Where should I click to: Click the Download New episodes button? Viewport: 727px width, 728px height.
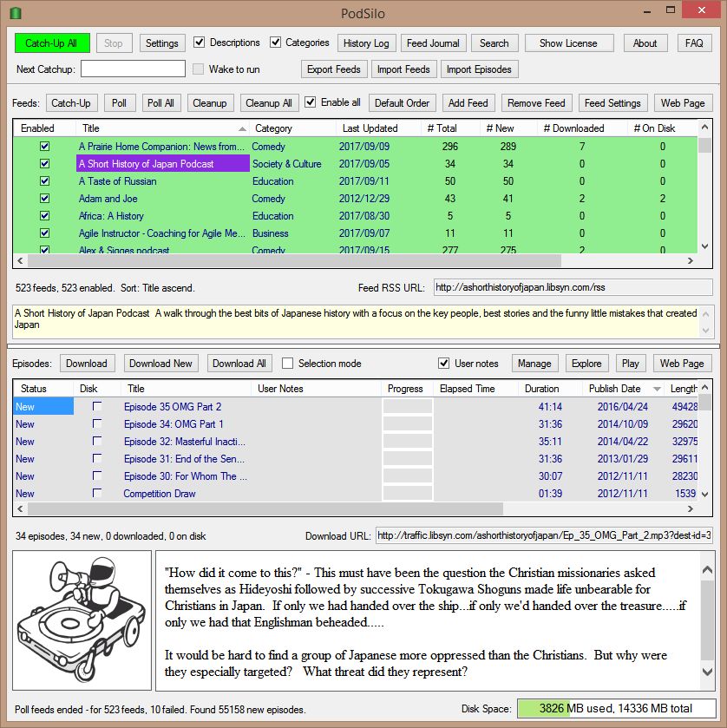point(160,363)
